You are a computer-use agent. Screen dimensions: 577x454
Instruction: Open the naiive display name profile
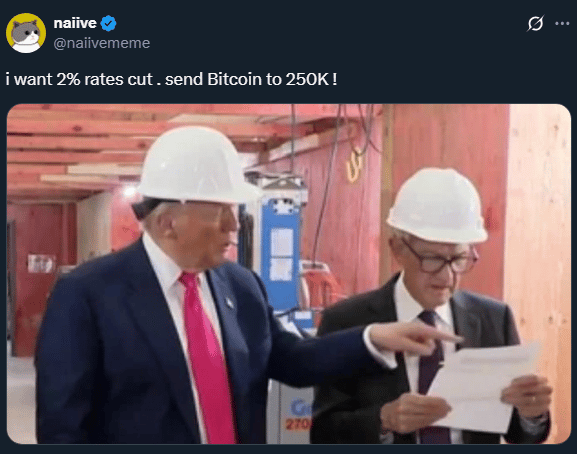pos(75,23)
